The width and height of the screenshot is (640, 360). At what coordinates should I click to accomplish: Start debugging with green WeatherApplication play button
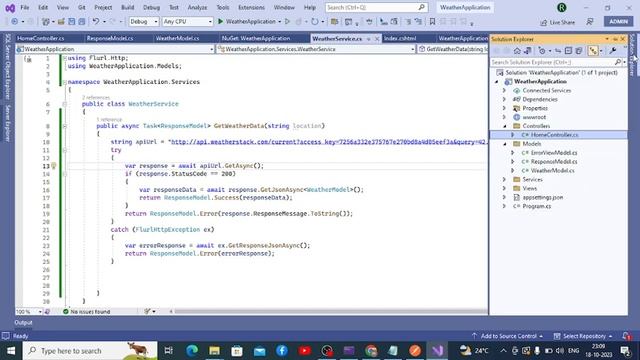[246, 22]
